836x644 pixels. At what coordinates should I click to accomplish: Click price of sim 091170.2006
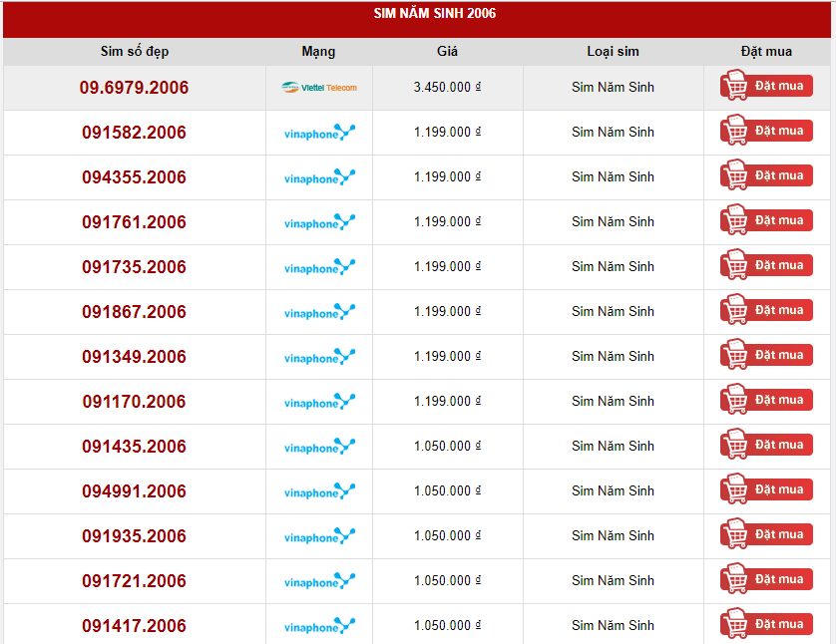coord(447,401)
